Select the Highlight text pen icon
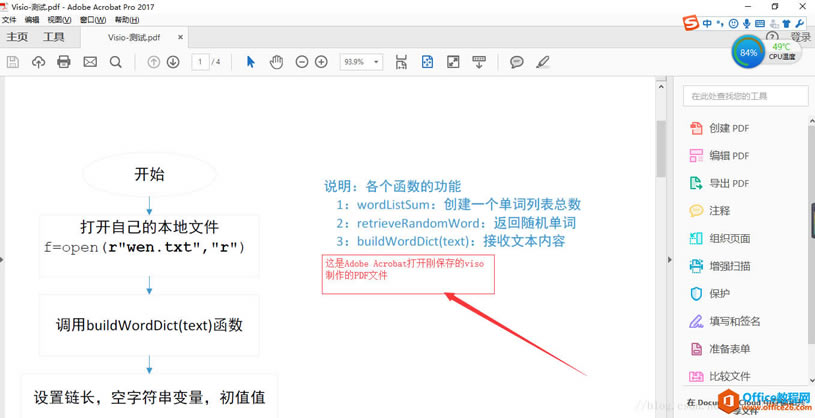 click(x=543, y=62)
